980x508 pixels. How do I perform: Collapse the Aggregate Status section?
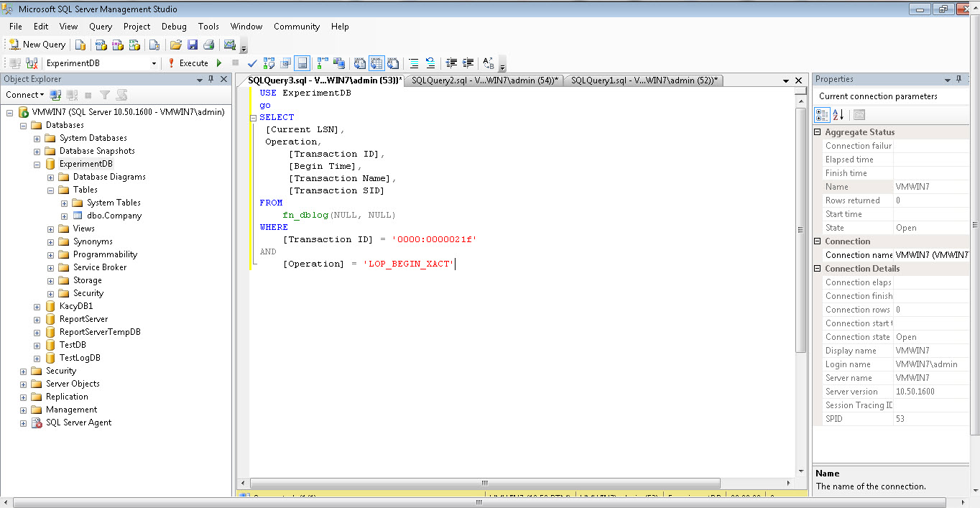coord(818,132)
